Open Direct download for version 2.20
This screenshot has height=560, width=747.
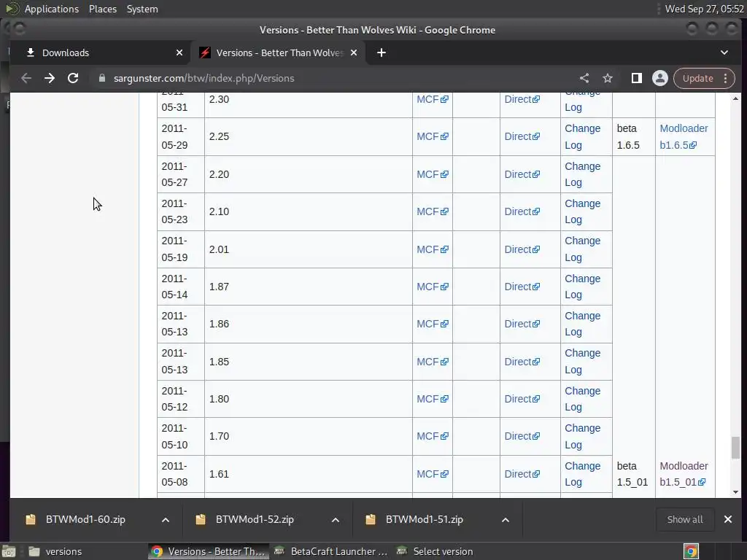(522, 174)
